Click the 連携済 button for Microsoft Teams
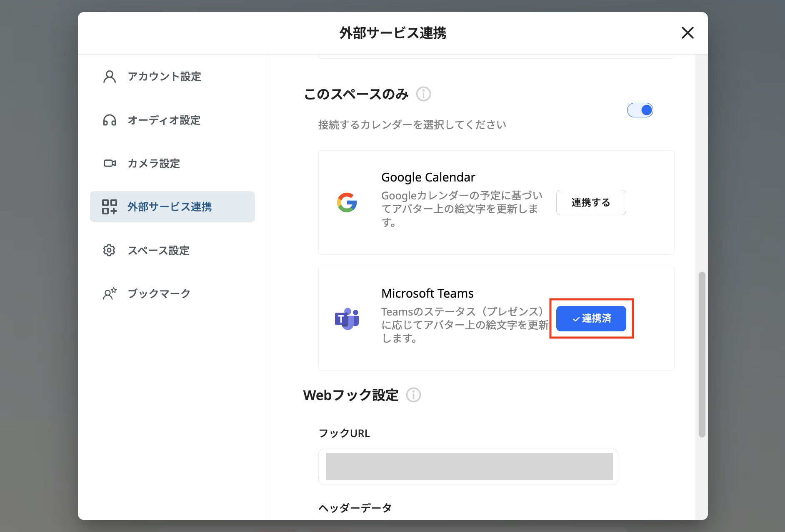This screenshot has height=532, width=785. [x=591, y=318]
